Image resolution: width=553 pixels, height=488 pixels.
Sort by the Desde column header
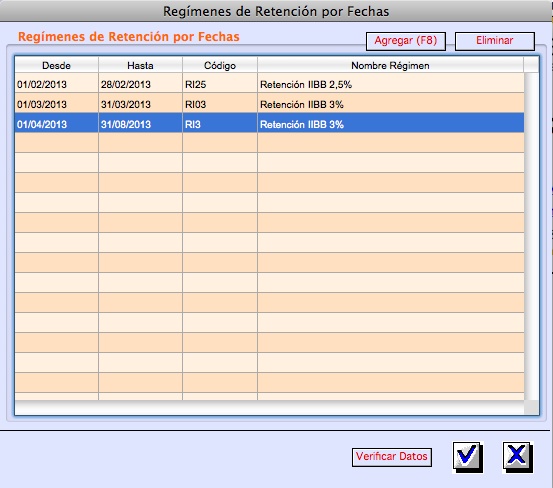tap(56, 66)
